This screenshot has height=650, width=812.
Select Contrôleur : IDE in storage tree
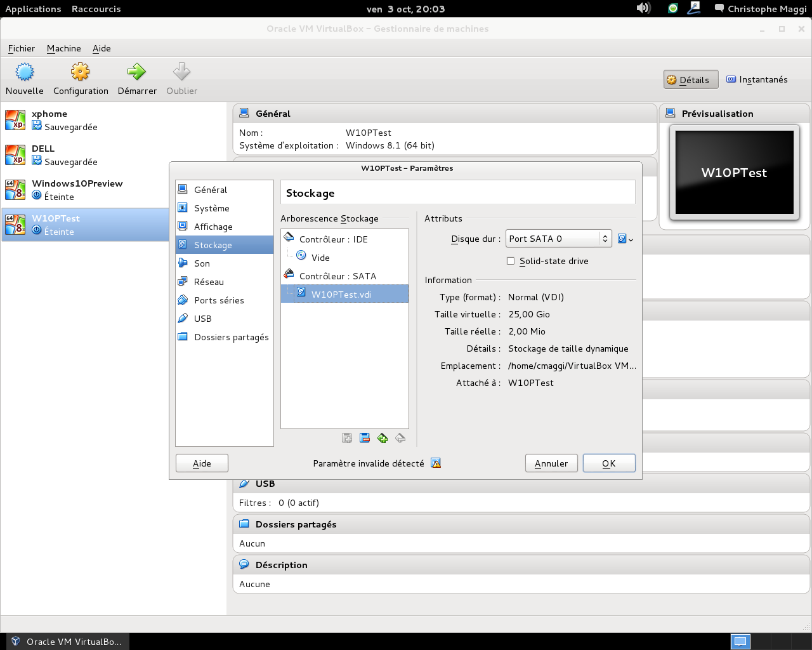[344, 239]
